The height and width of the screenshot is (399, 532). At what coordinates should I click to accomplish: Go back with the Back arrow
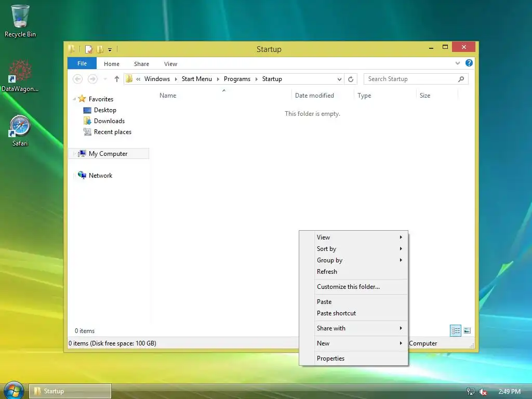[78, 79]
